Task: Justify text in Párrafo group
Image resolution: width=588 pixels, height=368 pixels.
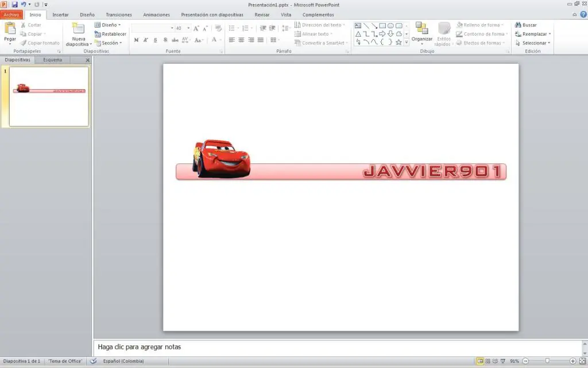Action: click(261, 40)
